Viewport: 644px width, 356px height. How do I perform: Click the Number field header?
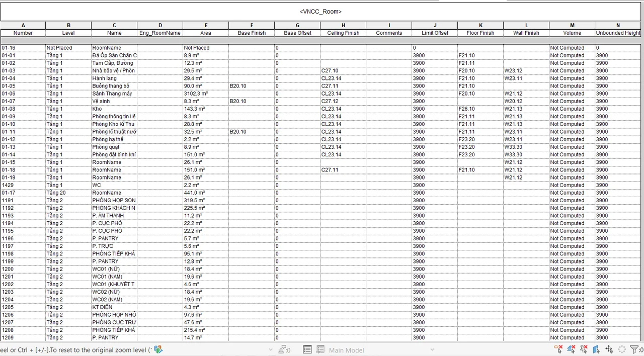click(x=23, y=33)
